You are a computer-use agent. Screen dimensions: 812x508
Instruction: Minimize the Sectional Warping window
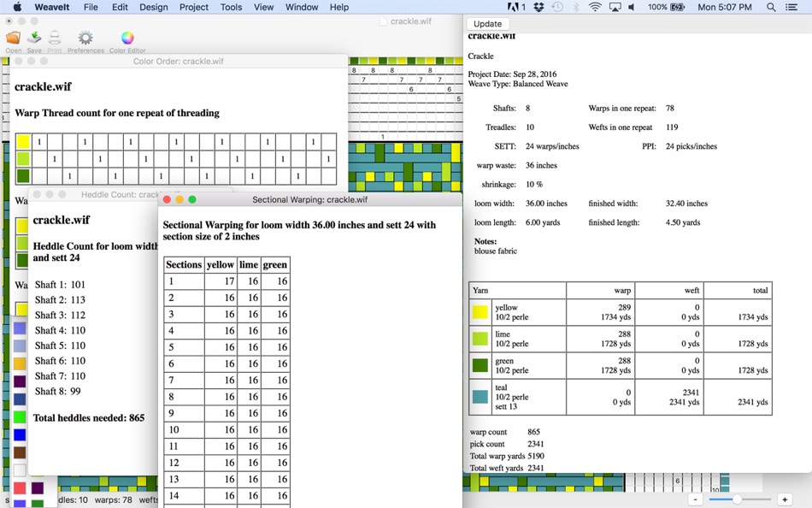click(179, 199)
